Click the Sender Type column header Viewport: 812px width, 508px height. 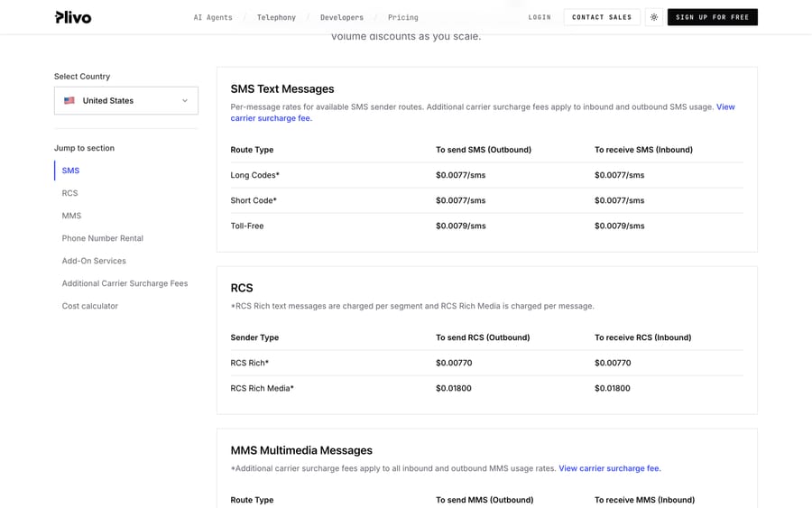pyautogui.click(x=254, y=337)
